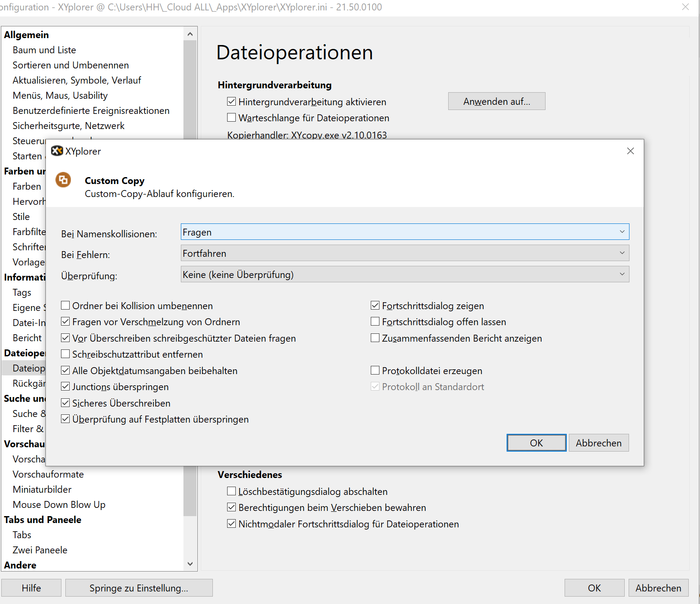
Task: Confirm Custom Copy dialog with OK
Action: coord(536,443)
